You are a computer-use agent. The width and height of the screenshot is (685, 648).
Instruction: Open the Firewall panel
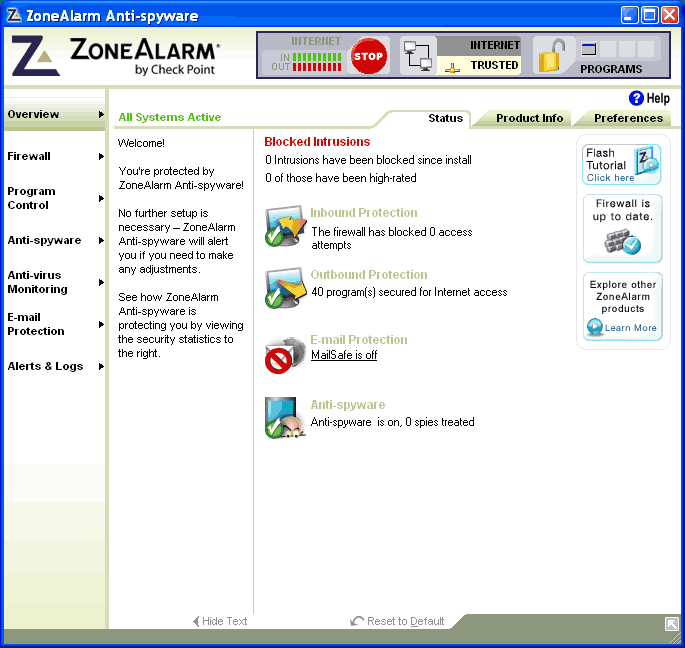29,156
